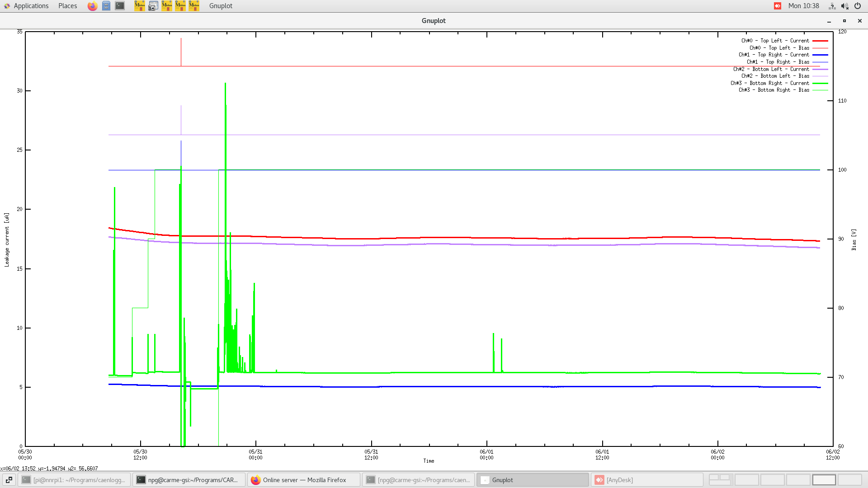Switch to the Online server Firefox window
Image resolution: width=868 pixels, height=488 pixels.
click(x=303, y=480)
